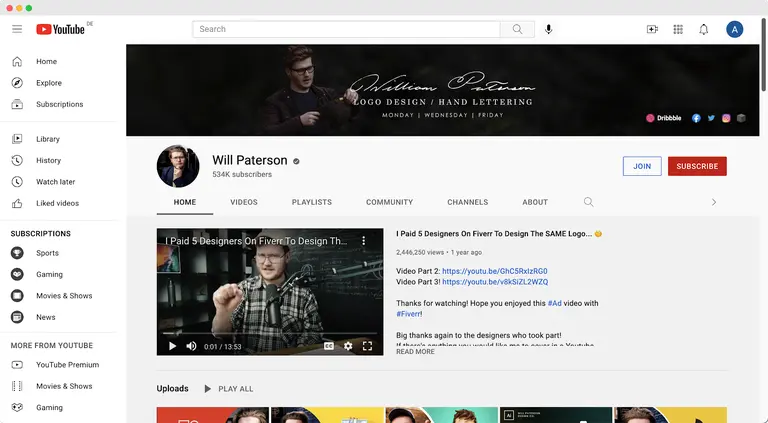
Task: Open Twitter icon on banner
Action: pos(711,118)
